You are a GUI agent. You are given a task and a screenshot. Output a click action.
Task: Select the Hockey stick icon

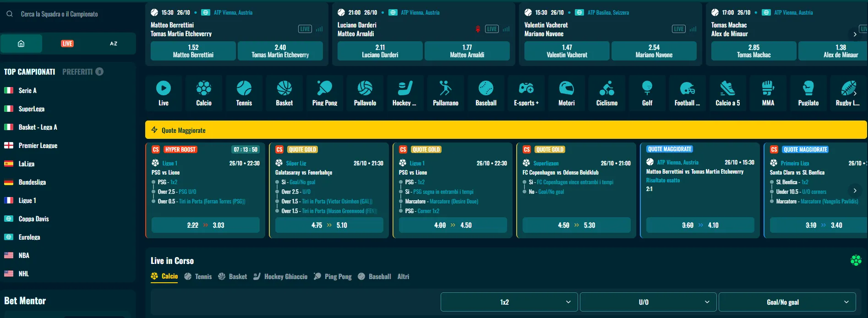tap(405, 88)
